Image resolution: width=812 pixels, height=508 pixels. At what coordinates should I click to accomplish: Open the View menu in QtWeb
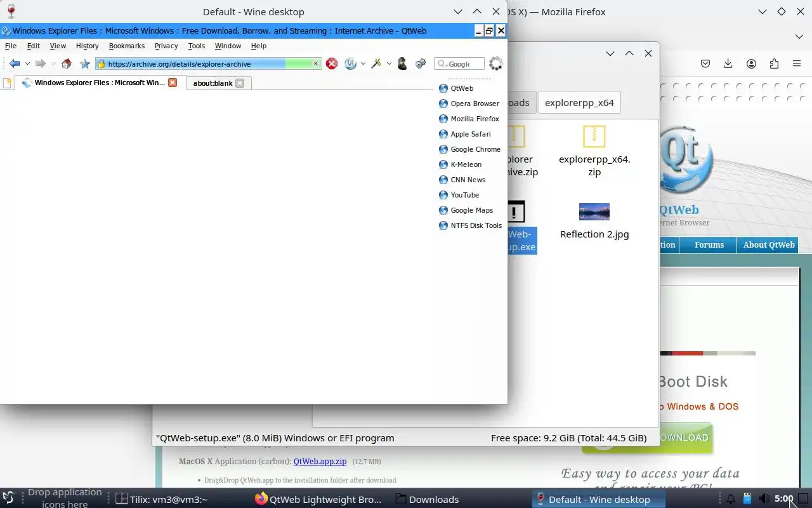pos(58,46)
